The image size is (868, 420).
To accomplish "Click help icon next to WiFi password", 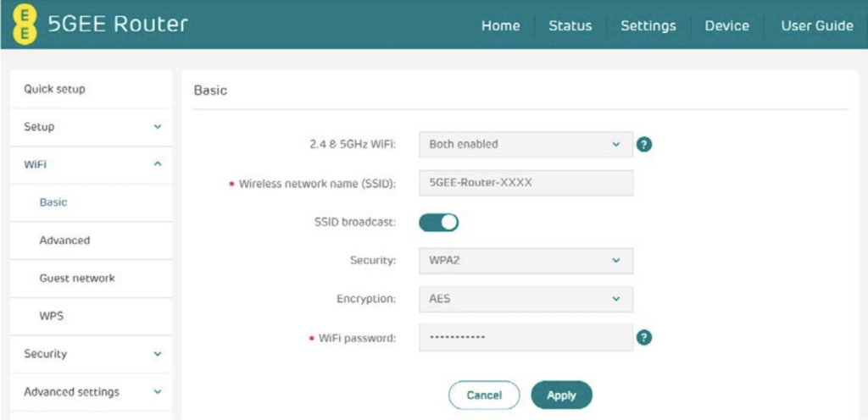I will (x=644, y=338).
